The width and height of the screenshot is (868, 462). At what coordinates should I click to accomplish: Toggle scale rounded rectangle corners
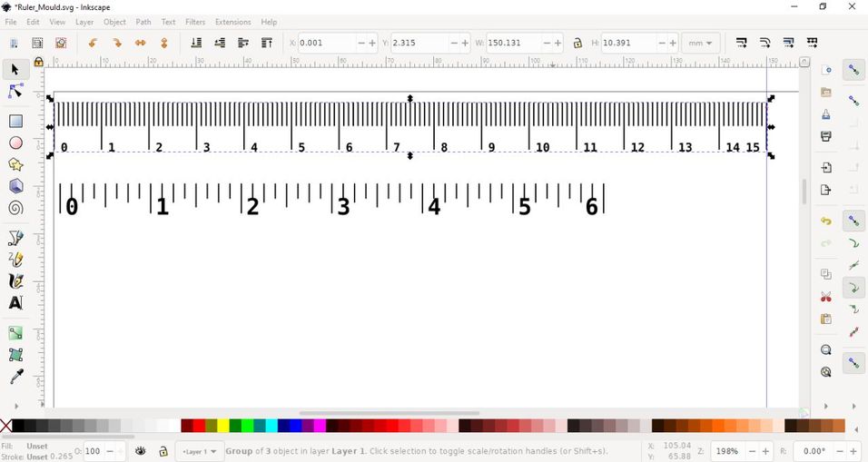765,43
